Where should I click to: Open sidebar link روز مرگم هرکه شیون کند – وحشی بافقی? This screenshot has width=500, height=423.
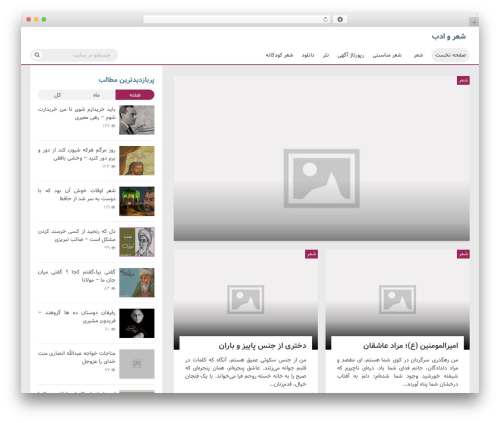click(x=77, y=154)
